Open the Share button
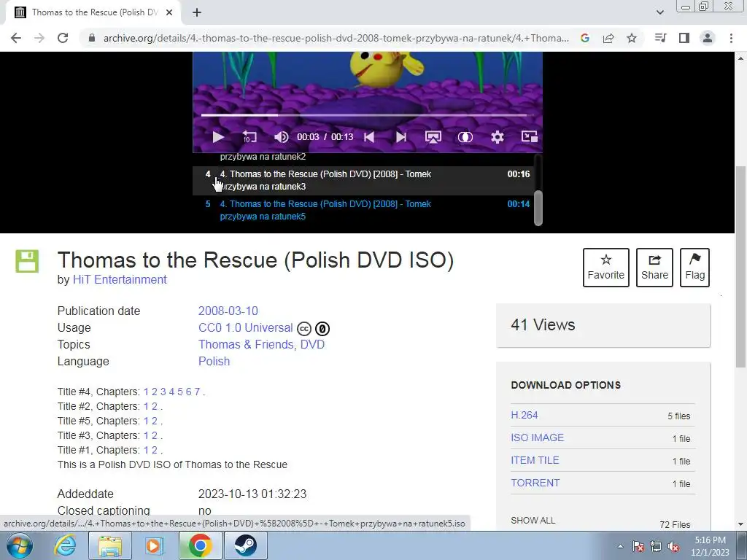This screenshot has height=560, width=747. [654, 268]
